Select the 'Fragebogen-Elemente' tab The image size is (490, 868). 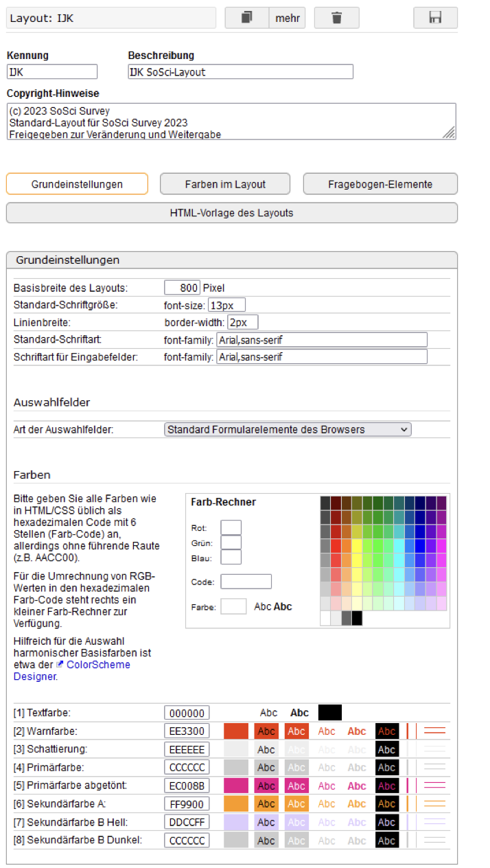(x=380, y=184)
